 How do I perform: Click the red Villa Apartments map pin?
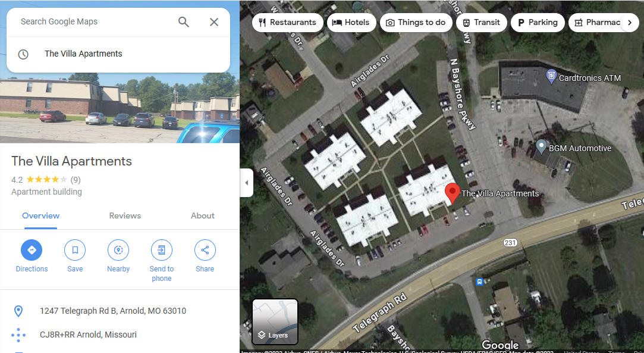pos(452,193)
